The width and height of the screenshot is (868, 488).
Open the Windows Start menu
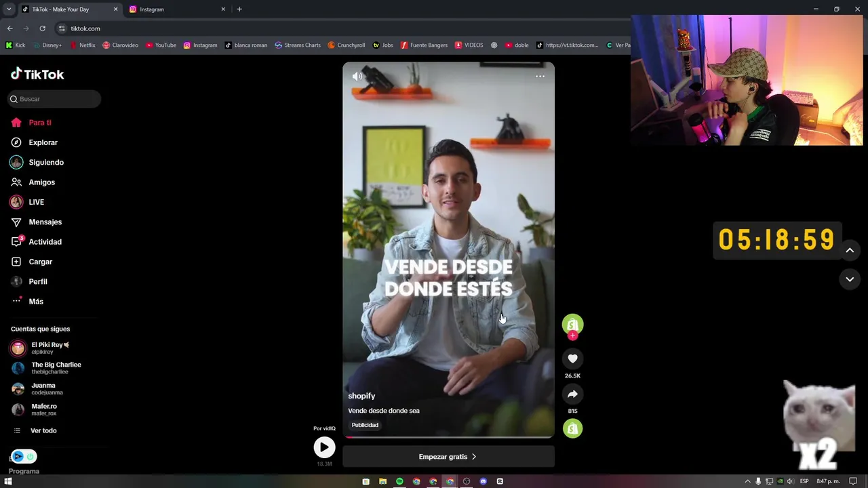(8, 481)
